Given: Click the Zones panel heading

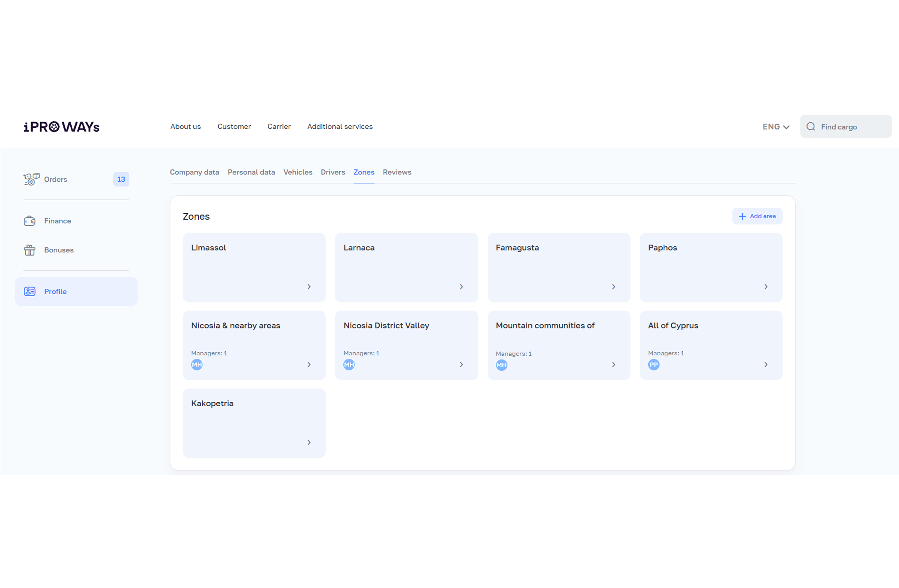Looking at the screenshot, I should [196, 216].
